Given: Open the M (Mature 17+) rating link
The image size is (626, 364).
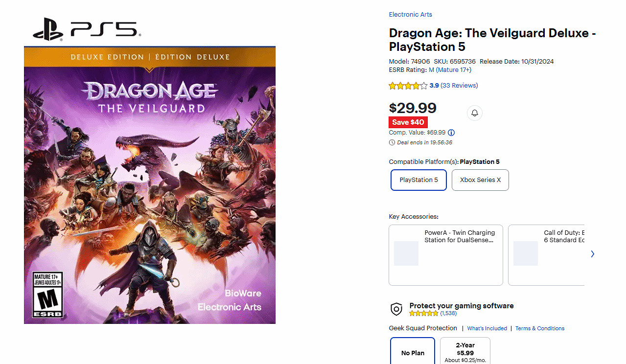Looking at the screenshot, I should point(450,70).
